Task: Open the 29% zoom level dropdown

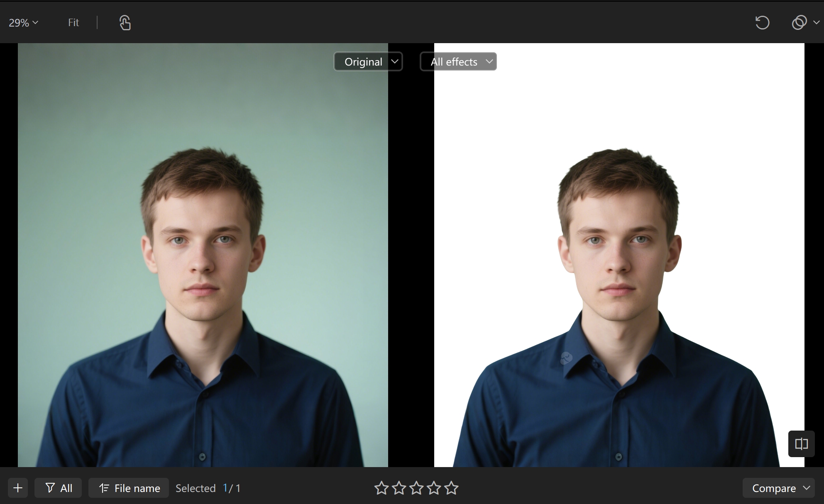Action: (23, 22)
